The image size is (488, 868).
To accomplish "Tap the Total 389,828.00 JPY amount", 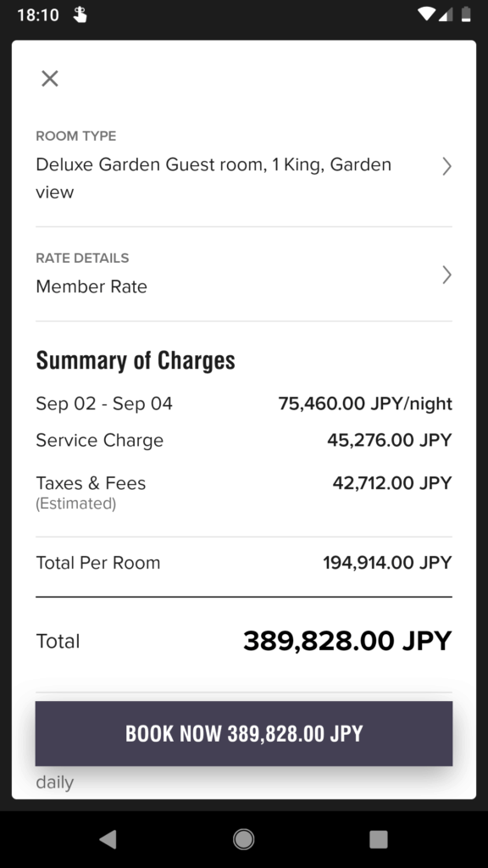I will coord(347,641).
